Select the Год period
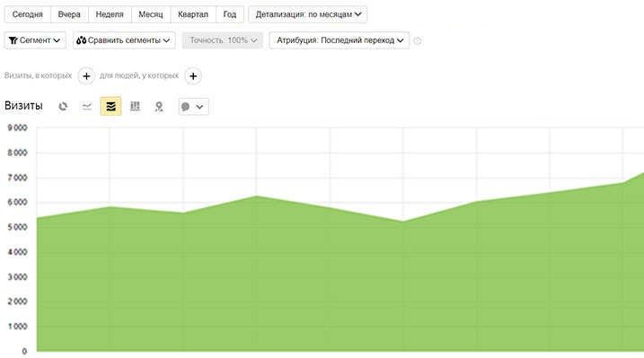The width and height of the screenshot is (644, 358). [x=230, y=14]
